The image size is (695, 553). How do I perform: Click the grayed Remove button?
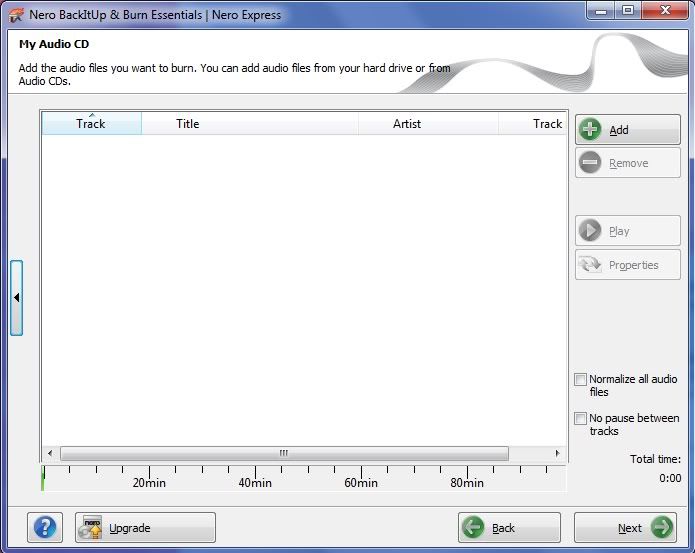click(x=628, y=163)
